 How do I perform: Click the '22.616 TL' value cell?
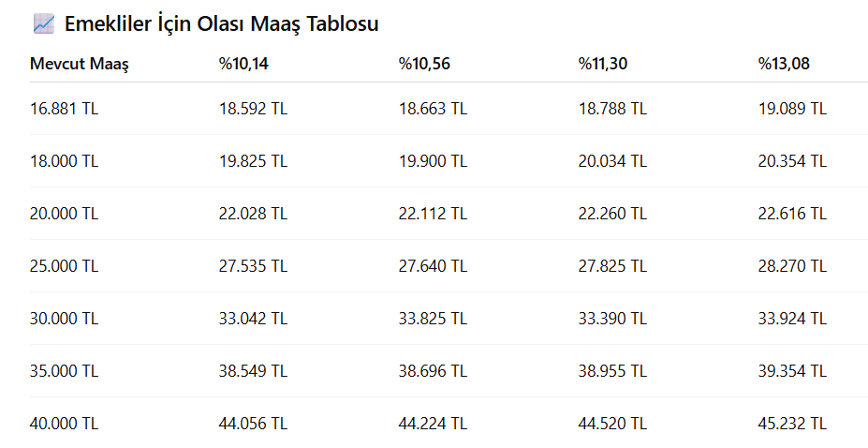(792, 214)
